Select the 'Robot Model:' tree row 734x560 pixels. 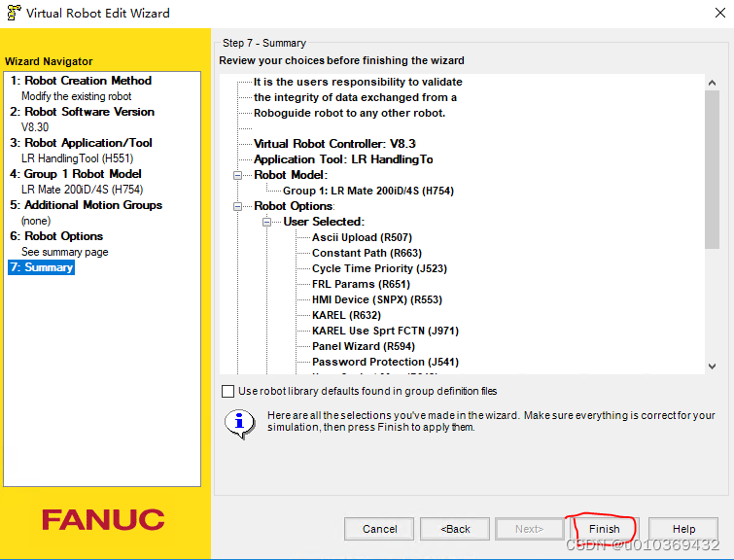coord(291,175)
